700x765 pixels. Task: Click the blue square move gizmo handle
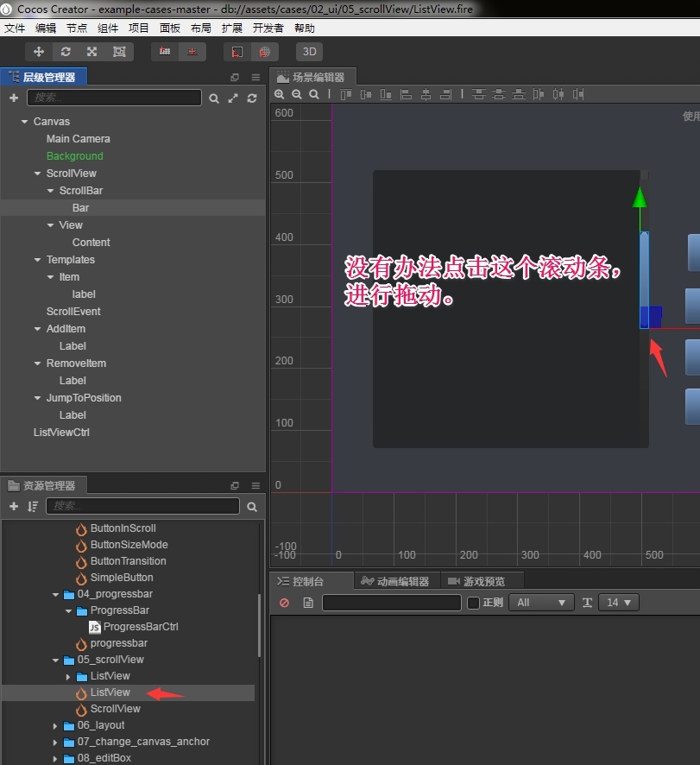coord(651,317)
